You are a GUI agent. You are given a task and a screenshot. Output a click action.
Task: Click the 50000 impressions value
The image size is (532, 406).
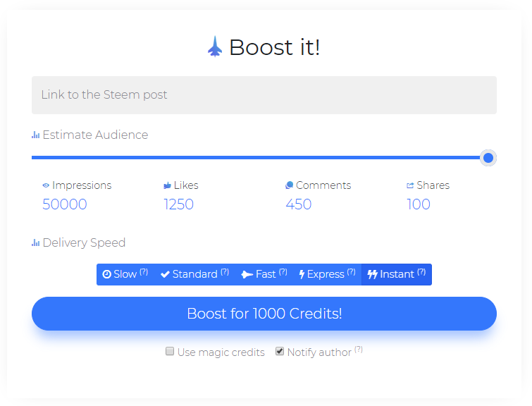point(65,204)
